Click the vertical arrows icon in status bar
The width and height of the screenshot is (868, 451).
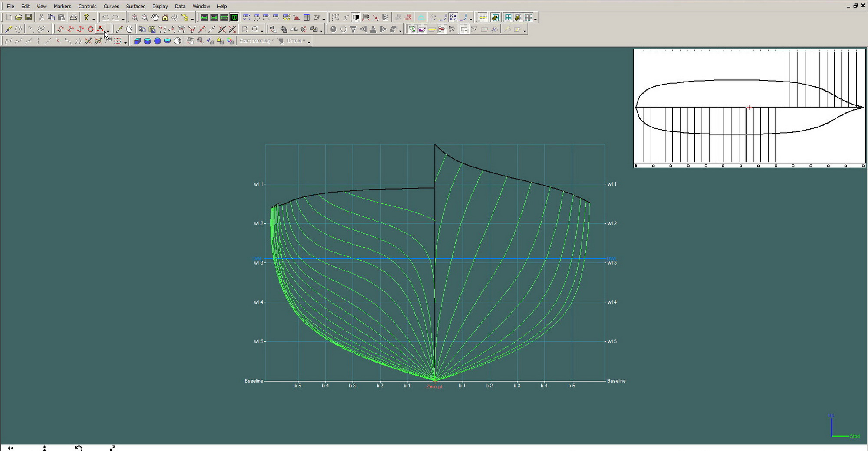(44, 448)
